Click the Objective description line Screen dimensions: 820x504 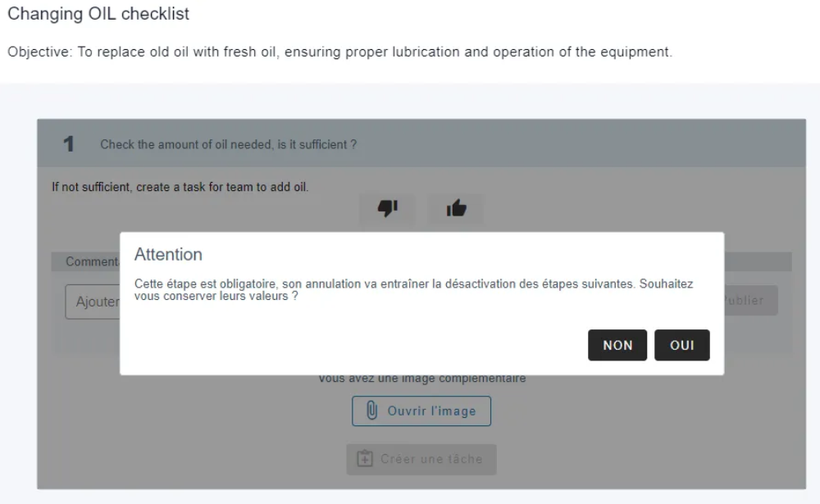coord(340,52)
